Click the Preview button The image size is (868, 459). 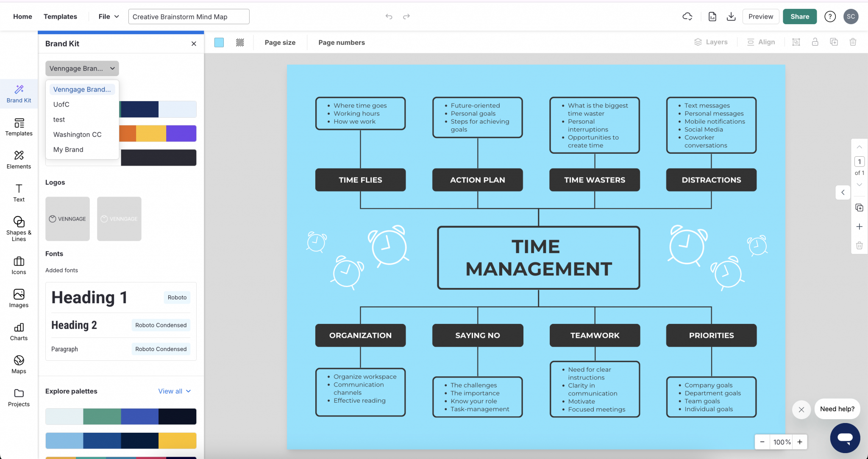(x=760, y=17)
